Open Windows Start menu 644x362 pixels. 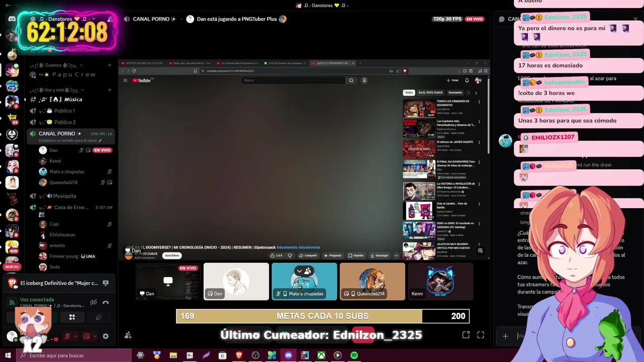(x=8, y=355)
